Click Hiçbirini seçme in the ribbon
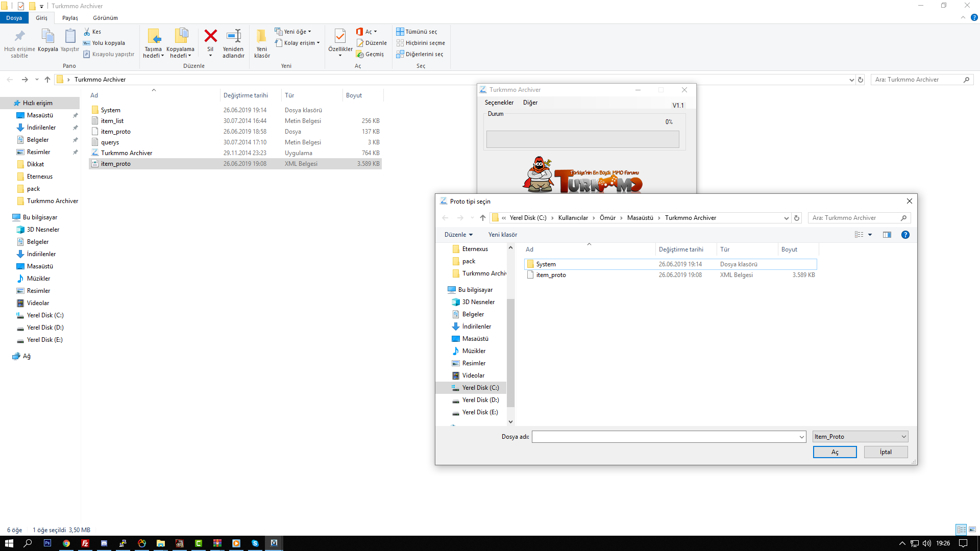This screenshot has width=980, height=551. [421, 43]
